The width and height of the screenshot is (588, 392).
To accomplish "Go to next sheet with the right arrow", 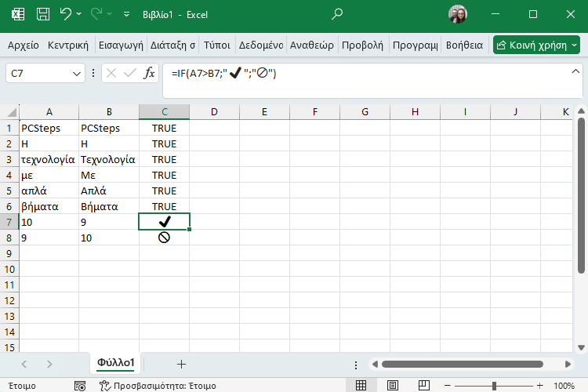I will (x=49, y=364).
